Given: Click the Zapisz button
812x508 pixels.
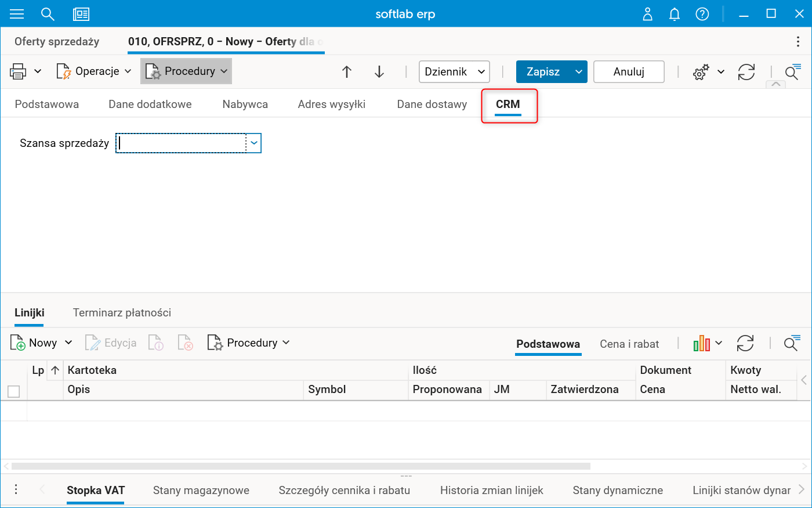Looking at the screenshot, I should point(543,71).
